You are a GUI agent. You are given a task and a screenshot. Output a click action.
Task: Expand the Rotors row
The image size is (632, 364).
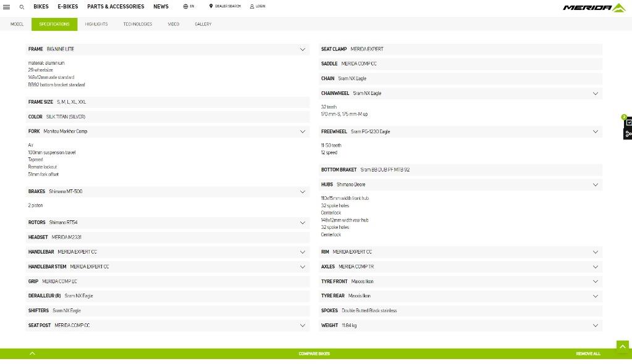coord(167,223)
